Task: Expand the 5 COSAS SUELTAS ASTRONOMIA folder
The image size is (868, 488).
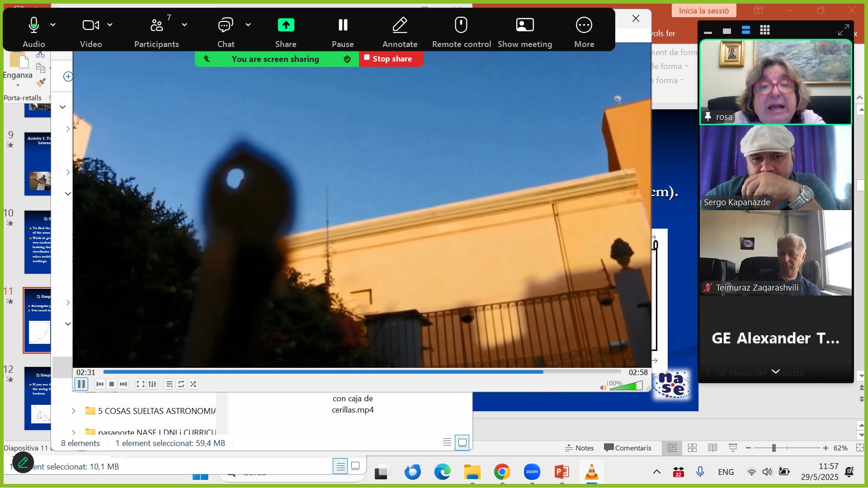Action: pos(74,411)
